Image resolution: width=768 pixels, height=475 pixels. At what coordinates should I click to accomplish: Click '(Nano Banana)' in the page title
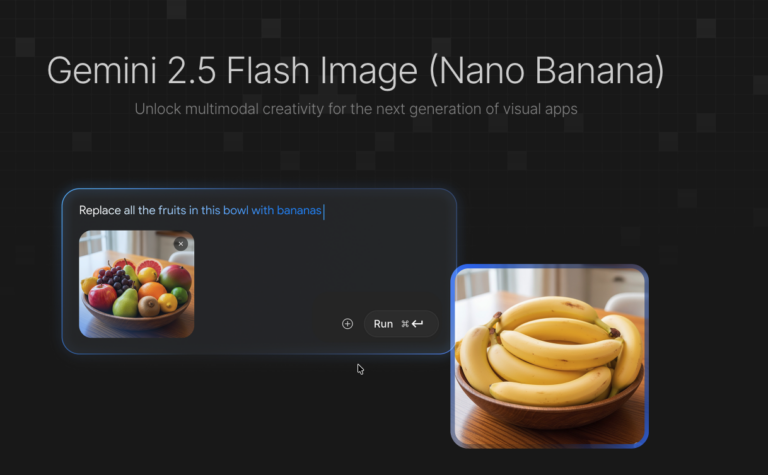click(x=547, y=71)
